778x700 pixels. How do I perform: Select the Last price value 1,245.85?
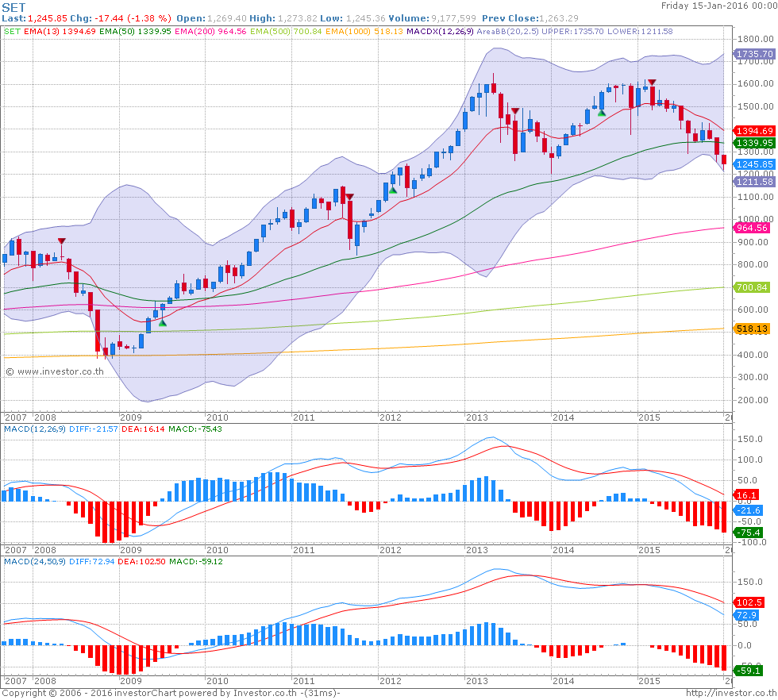click(x=47, y=18)
